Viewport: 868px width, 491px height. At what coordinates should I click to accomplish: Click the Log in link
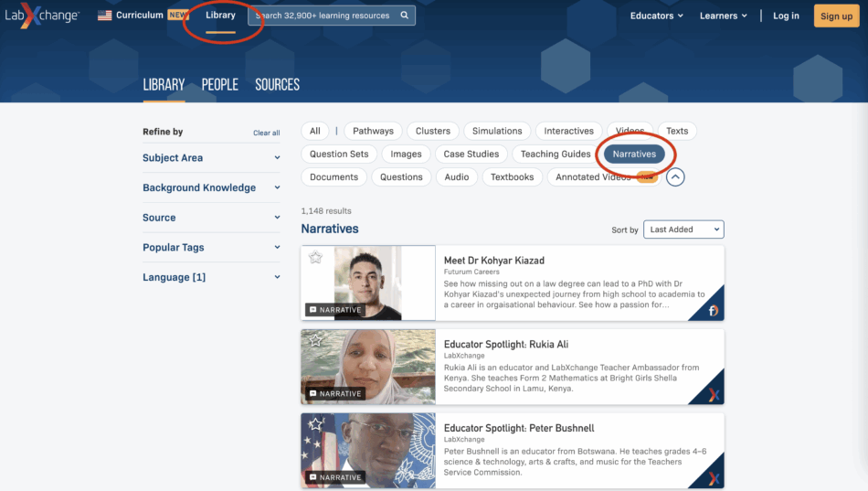pos(786,16)
